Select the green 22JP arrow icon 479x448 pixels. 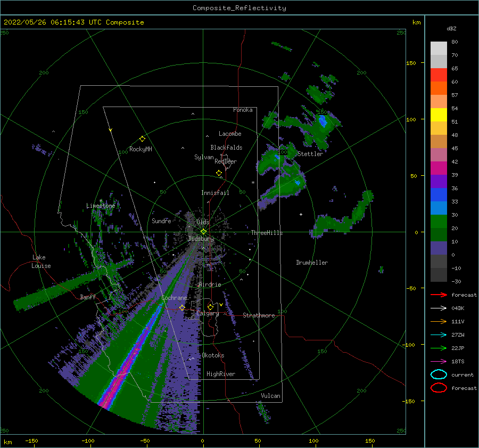pos(439,348)
